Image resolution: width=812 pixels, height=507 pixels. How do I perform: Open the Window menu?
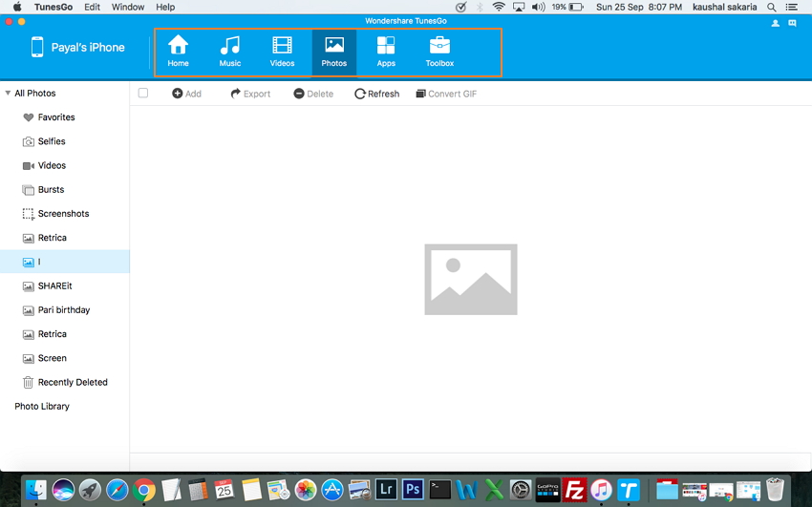pyautogui.click(x=128, y=7)
